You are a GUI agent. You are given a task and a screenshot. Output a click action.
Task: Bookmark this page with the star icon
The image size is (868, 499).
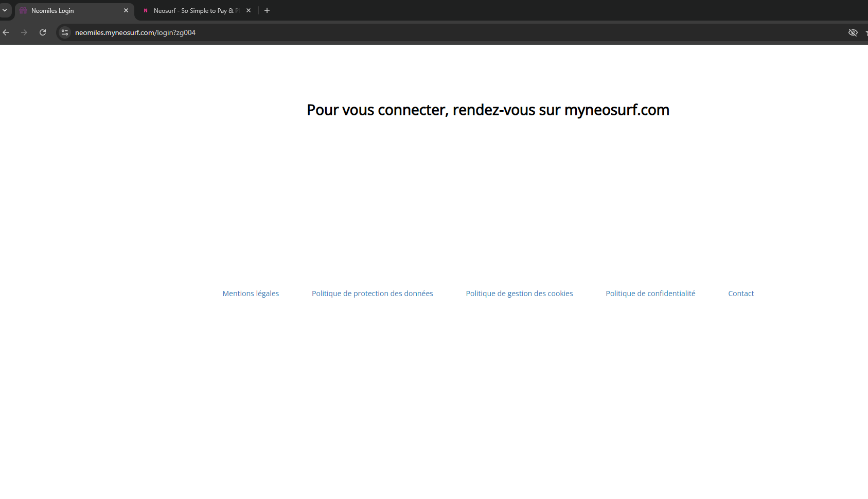(x=866, y=32)
